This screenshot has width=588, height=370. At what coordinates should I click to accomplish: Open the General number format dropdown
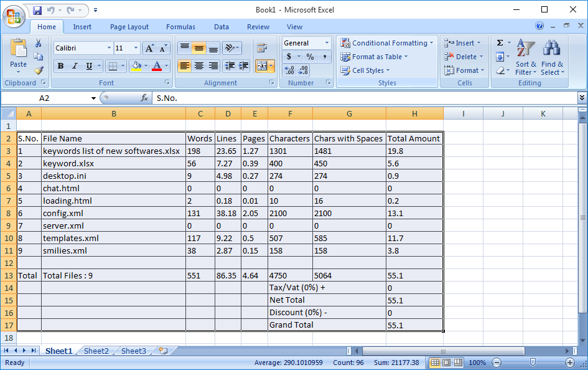coord(327,43)
